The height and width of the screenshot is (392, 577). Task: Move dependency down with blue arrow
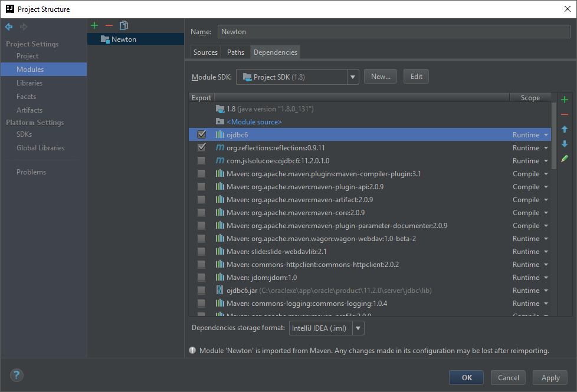point(565,144)
